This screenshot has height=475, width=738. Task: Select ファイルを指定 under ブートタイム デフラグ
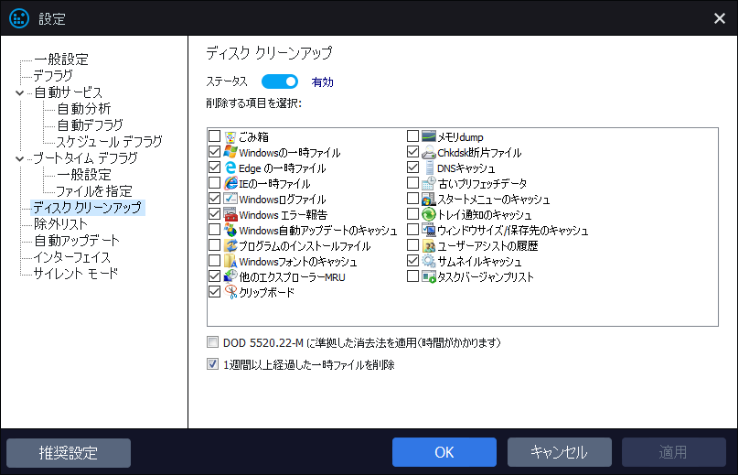point(94,191)
